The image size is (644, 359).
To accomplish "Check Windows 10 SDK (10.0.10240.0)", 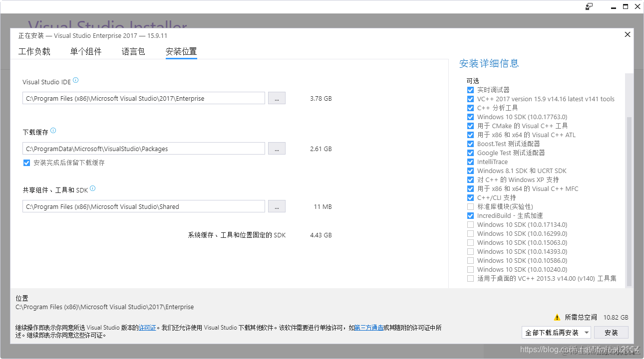I will [x=470, y=269].
